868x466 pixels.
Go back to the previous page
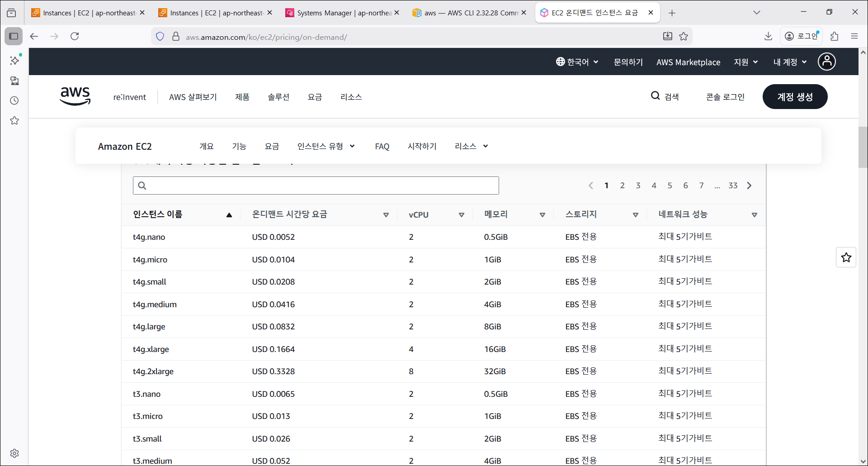pos(34,36)
